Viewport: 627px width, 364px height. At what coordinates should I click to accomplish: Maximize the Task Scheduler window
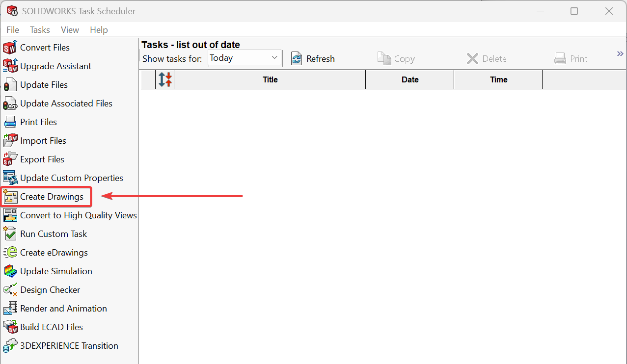coord(574,11)
